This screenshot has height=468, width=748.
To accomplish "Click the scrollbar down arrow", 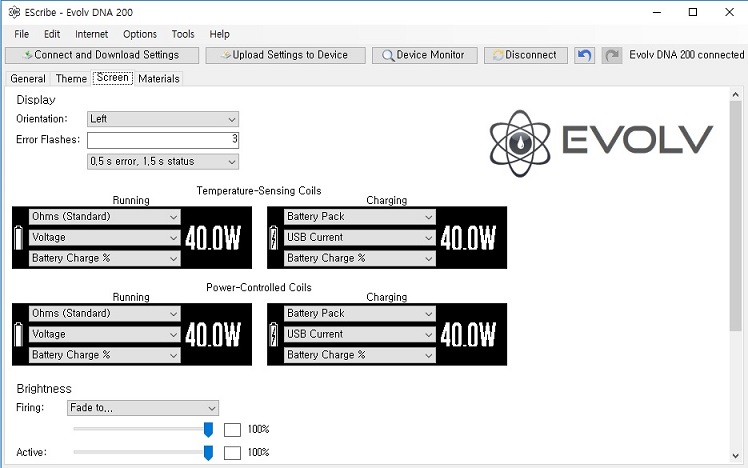I will click(735, 456).
